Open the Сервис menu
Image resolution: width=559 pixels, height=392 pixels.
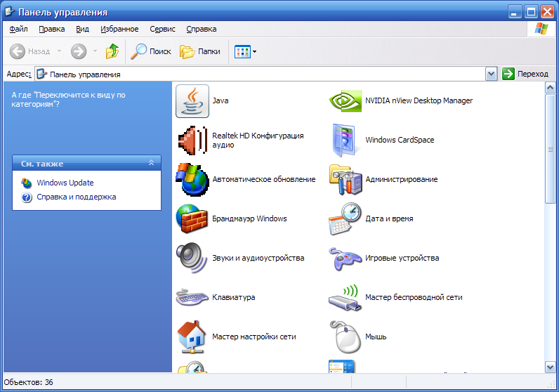(x=162, y=29)
